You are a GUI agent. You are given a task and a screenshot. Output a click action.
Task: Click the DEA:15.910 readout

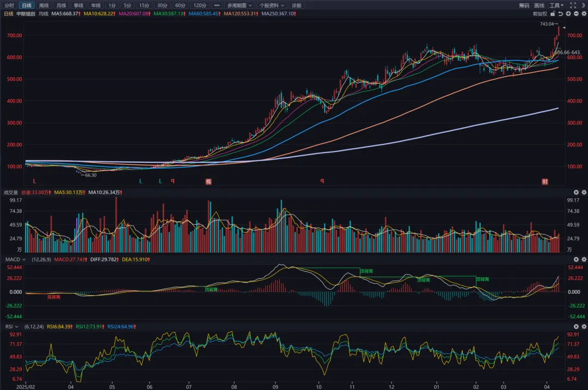(x=136, y=259)
